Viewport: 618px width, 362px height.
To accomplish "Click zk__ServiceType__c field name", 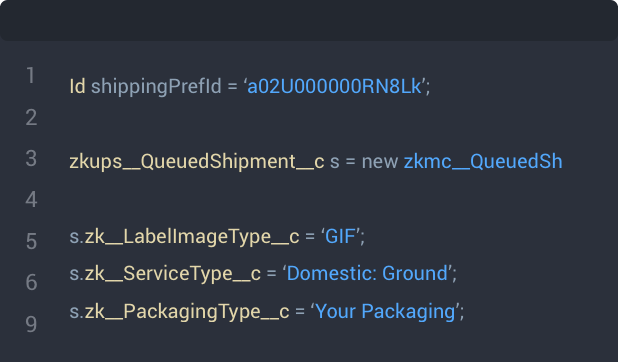I will click(173, 274).
